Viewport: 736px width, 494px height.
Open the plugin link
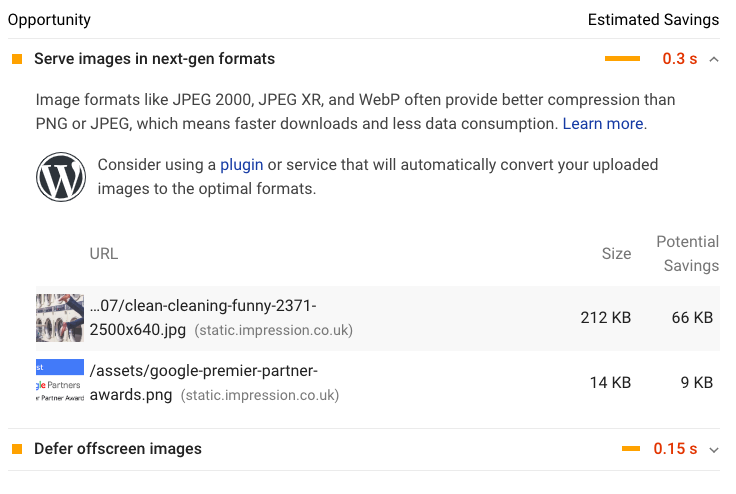242,165
